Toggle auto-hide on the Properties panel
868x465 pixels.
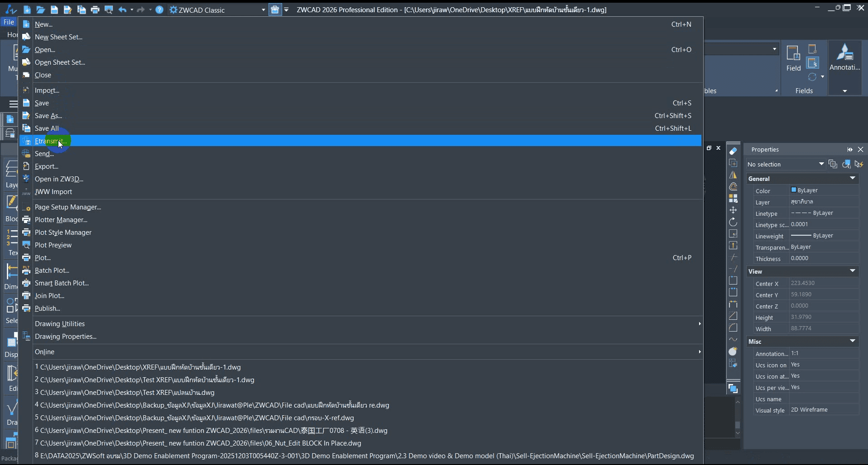coord(850,149)
